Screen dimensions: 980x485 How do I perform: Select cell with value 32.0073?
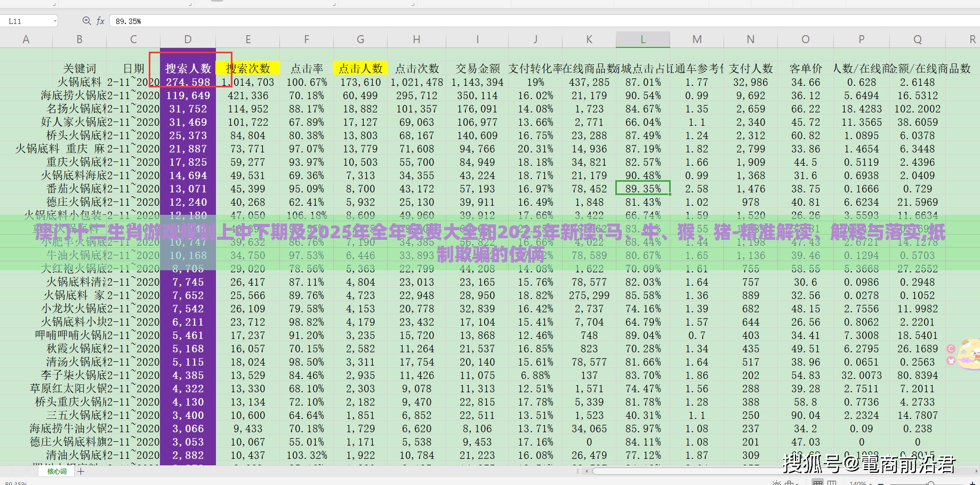pyautogui.click(x=861, y=375)
